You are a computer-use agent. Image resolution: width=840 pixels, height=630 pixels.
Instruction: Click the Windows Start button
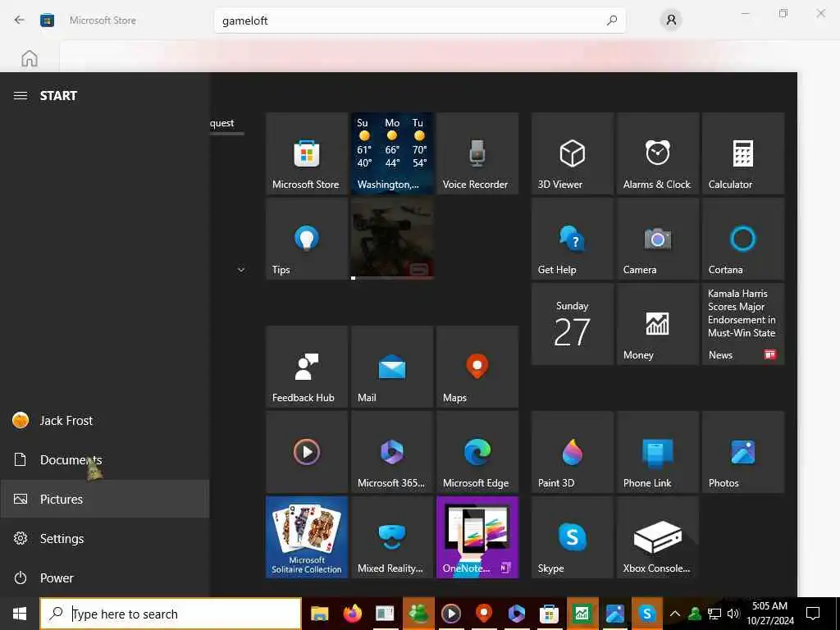20,614
